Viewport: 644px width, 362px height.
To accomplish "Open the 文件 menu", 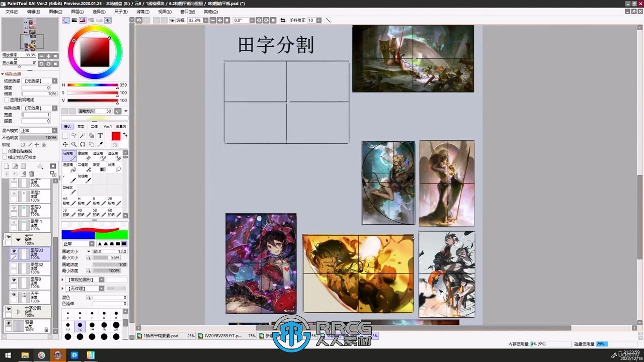I will 12,12.
